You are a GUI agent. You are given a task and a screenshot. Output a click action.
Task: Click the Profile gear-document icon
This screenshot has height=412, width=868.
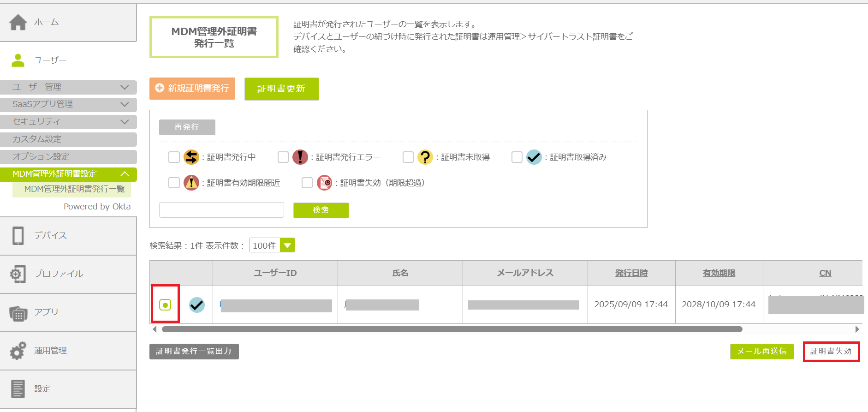(18, 274)
